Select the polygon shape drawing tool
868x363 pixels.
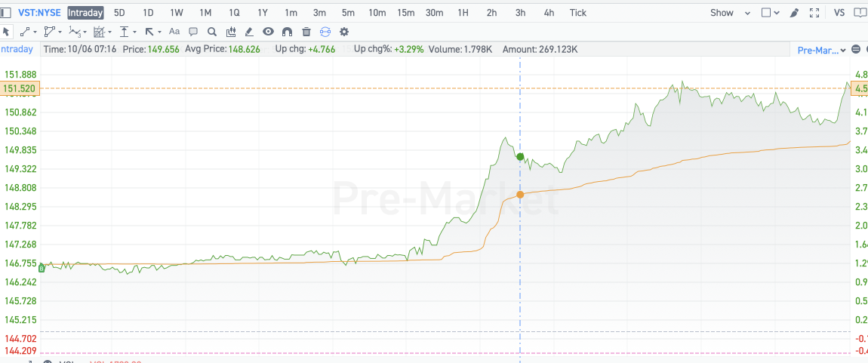[x=49, y=32]
